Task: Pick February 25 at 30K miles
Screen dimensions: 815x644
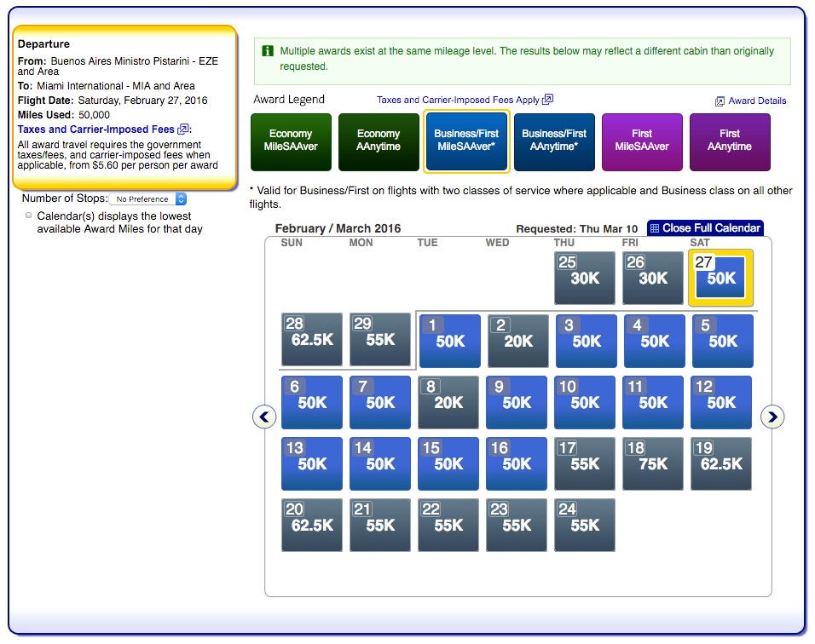Action: [x=585, y=278]
